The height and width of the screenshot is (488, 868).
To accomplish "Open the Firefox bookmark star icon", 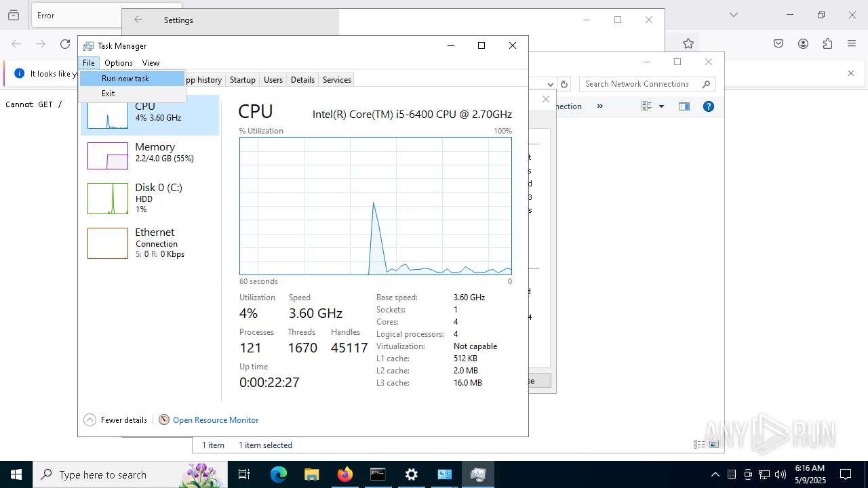I will (688, 43).
